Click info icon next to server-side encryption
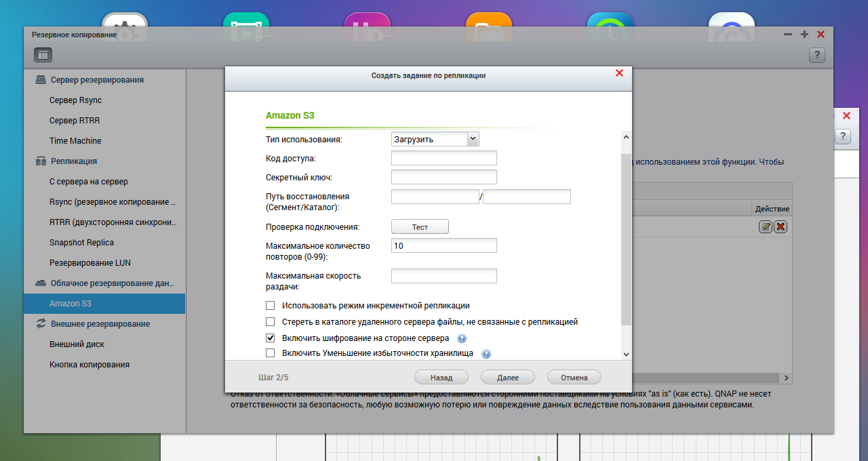This screenshot has height=461, width=868. tap(462, 338)
